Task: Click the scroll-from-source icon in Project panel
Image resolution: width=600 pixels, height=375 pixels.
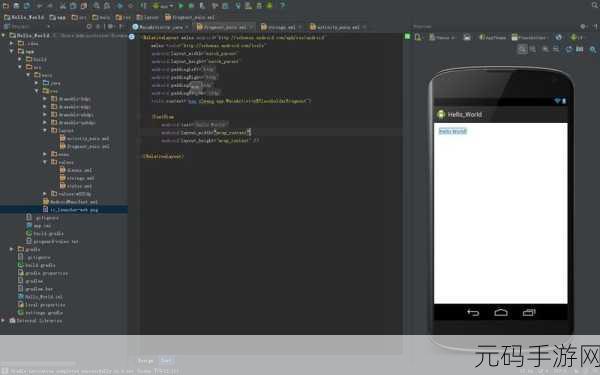Action: tap(89, 26)
